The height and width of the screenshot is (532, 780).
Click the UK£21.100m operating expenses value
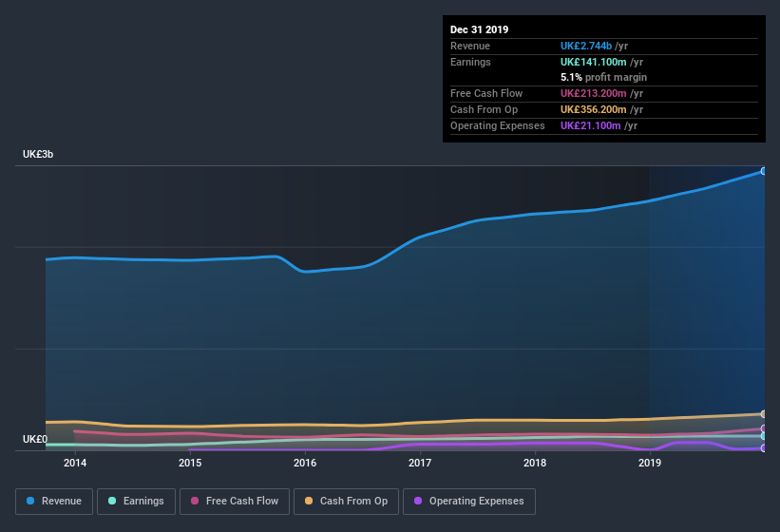point(591,125)
